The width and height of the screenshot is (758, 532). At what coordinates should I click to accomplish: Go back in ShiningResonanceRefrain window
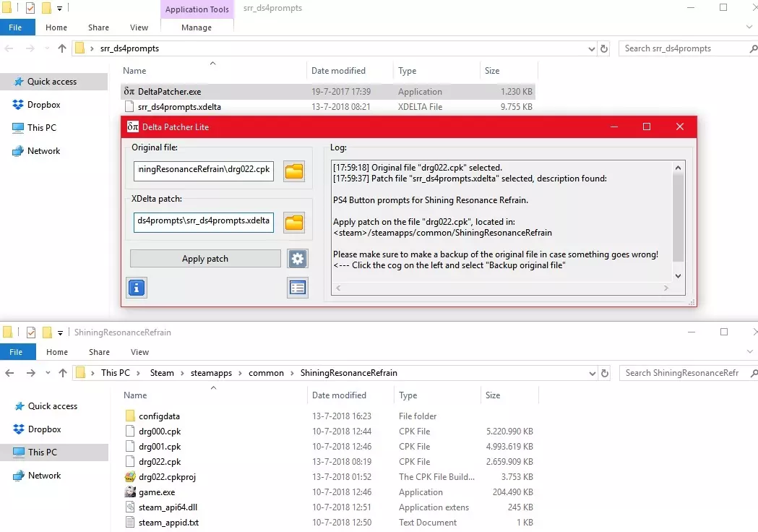(9, 373)
